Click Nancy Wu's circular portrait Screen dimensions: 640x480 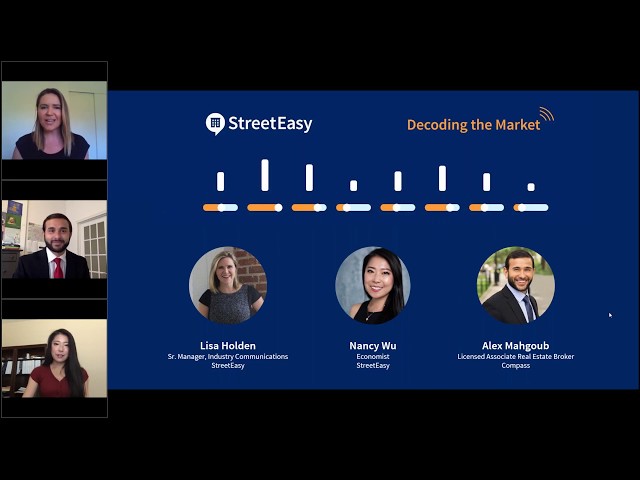point(373,285)
